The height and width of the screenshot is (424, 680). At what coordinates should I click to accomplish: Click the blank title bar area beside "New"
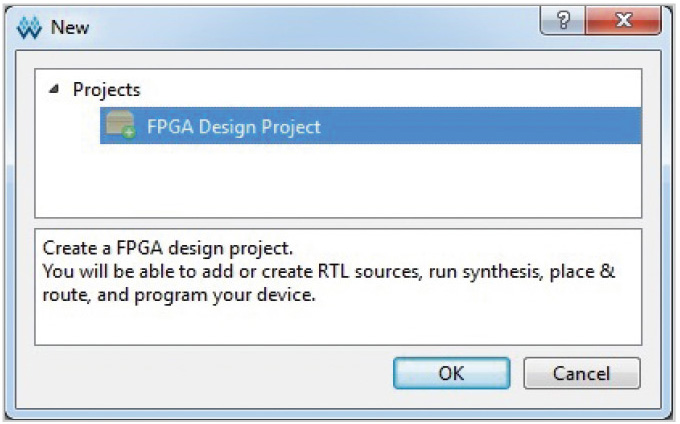pos(300,27)
